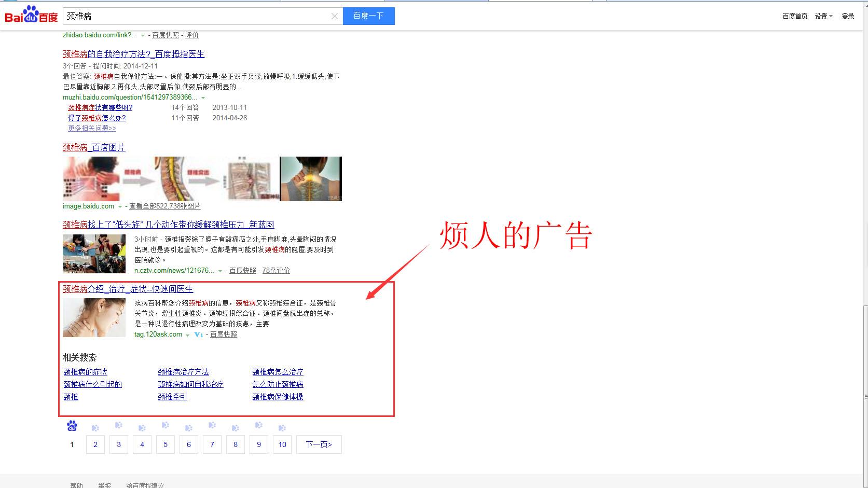Open 百度快照 for the zhidao.baidu.com result
Image resolution: width=868 pixels, height=488 pixels.
(x=166, y=35)
